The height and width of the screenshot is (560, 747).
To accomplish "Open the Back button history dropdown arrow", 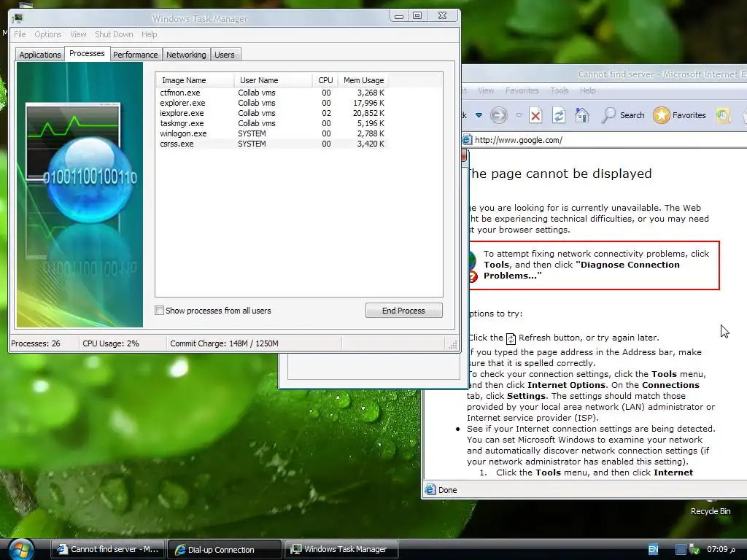I will (x=479, y=115).
